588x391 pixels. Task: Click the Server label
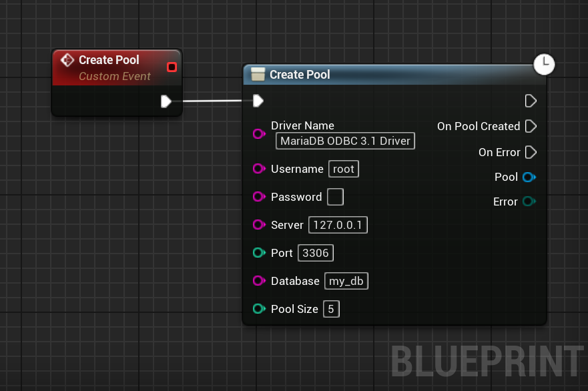287,225
